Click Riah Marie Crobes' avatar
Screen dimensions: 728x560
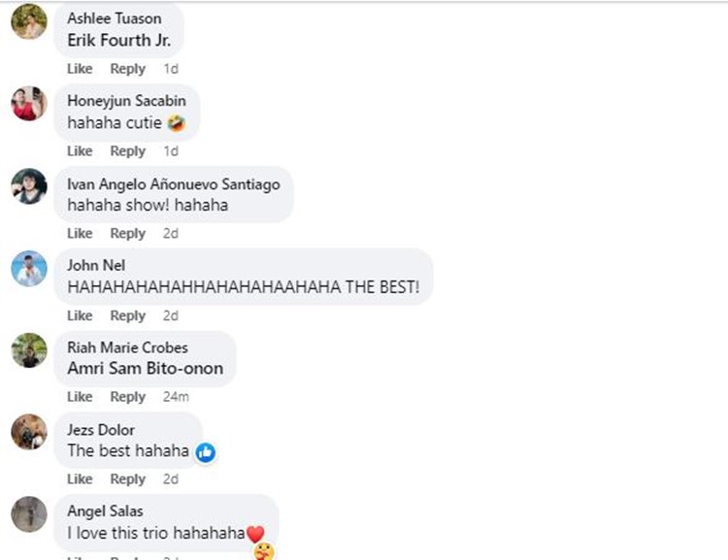click(x=29, y=350)
